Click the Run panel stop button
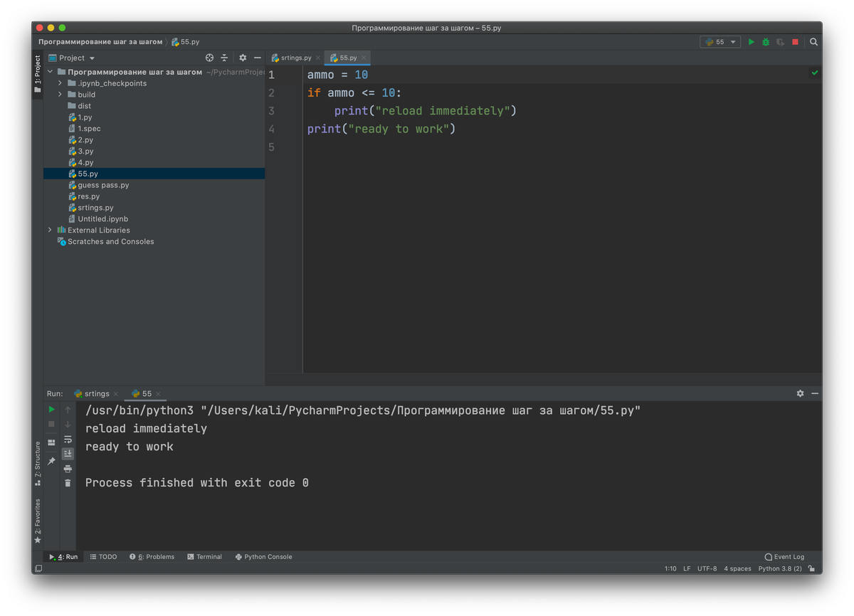 tap(51, 425)
